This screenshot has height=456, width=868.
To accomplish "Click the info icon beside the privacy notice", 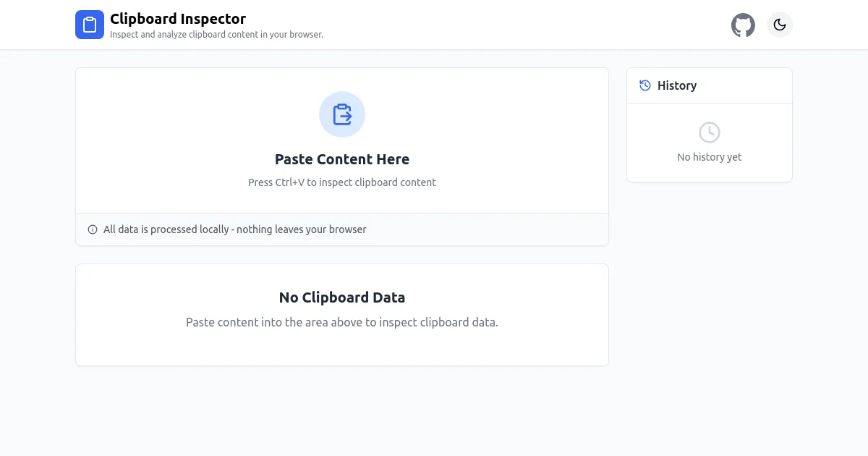I will tap(93, 229).
